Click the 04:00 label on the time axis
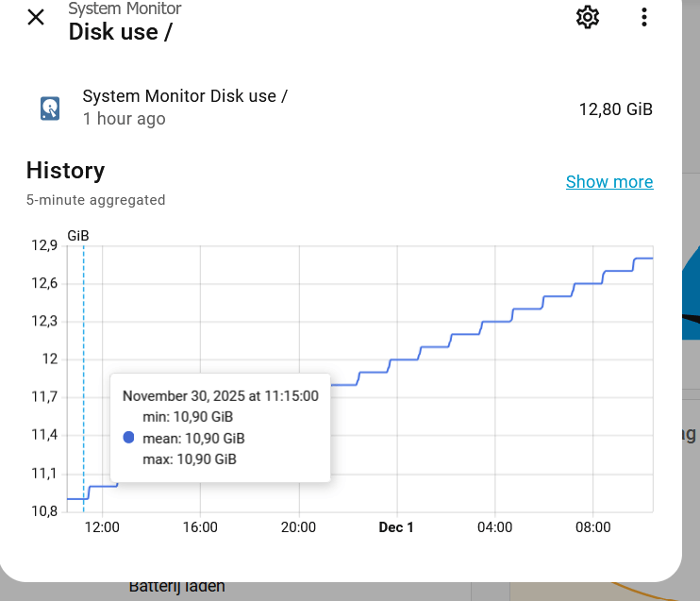Screen dimensions: 700x601 coord(495,527)
